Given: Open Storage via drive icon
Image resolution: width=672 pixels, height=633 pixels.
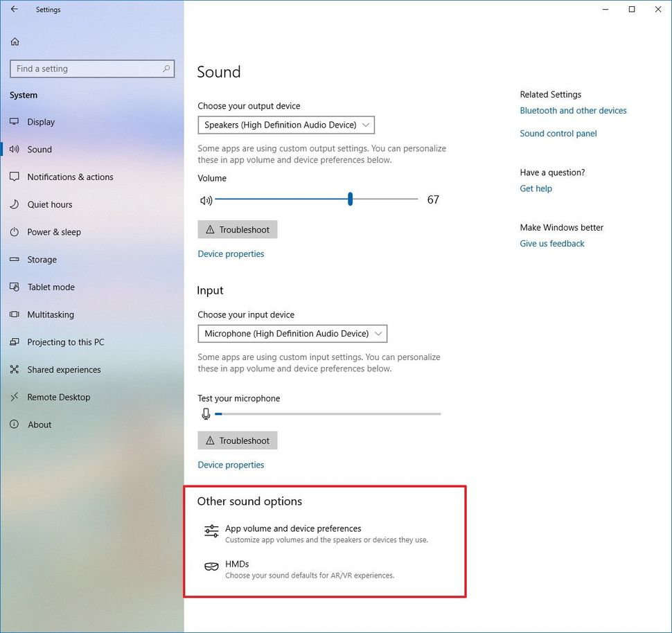Looking at the screenshot, I should coord(15,259).
